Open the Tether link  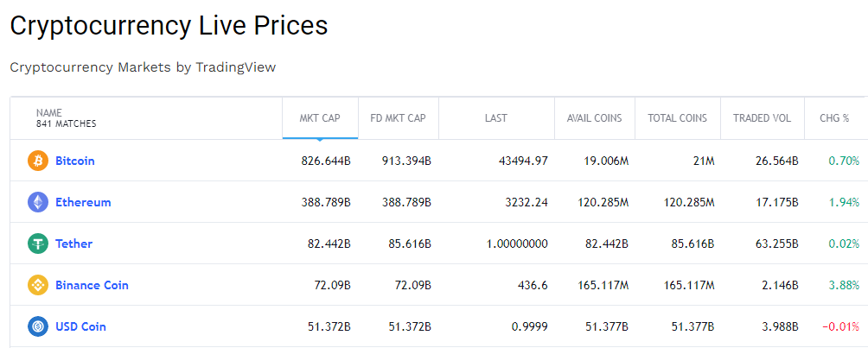coord(73,244)
